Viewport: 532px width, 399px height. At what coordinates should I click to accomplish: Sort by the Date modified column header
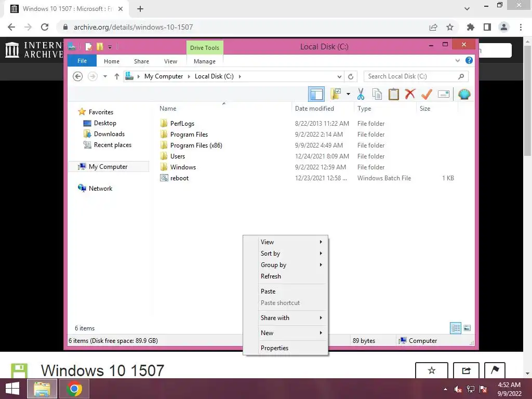point(323,109)
